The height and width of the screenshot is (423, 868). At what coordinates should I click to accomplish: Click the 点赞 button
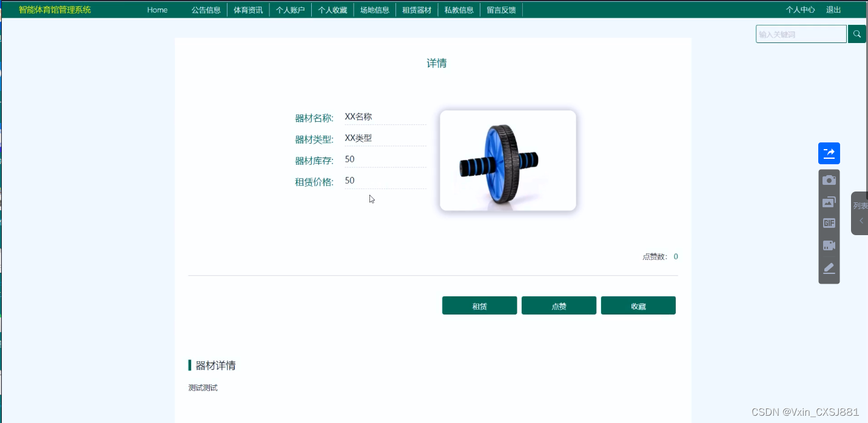[559, 306]
